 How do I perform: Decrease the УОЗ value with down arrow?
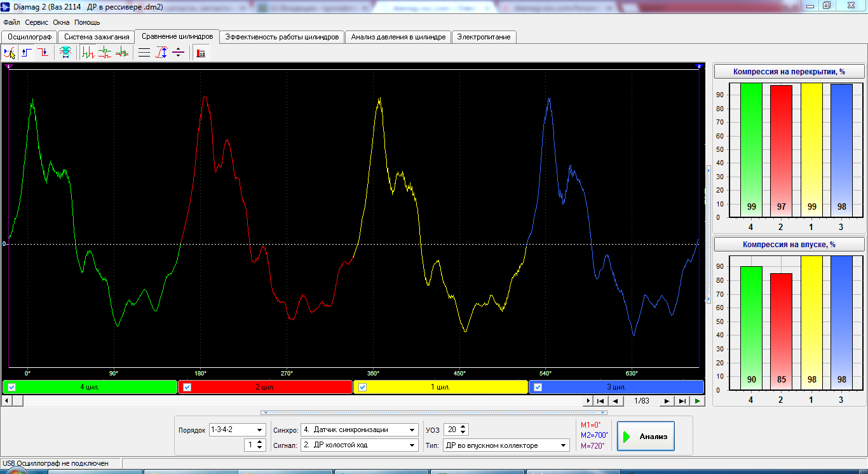[x=463, y=433]
